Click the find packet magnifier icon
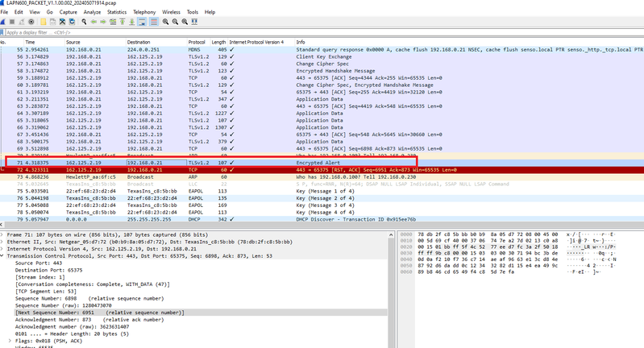Viewport: 644px width, 348px height. pos(84,23)
